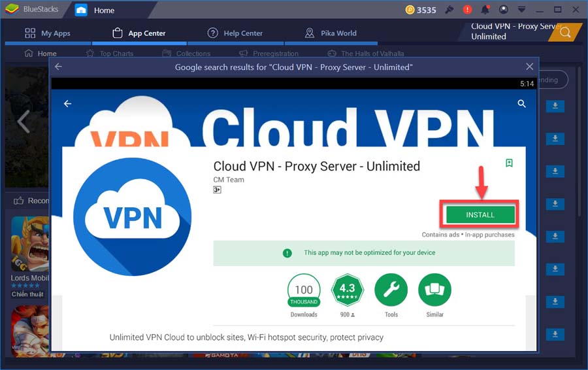Open the red alert exclamation icon
Viewport: 588px width, 370px height.
point(467,10)
